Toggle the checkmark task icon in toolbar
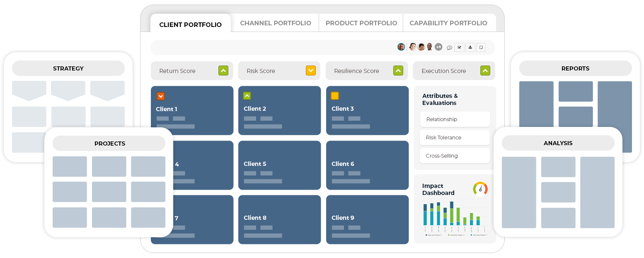This screenshot has height=258, width=644. click(459, 47)
